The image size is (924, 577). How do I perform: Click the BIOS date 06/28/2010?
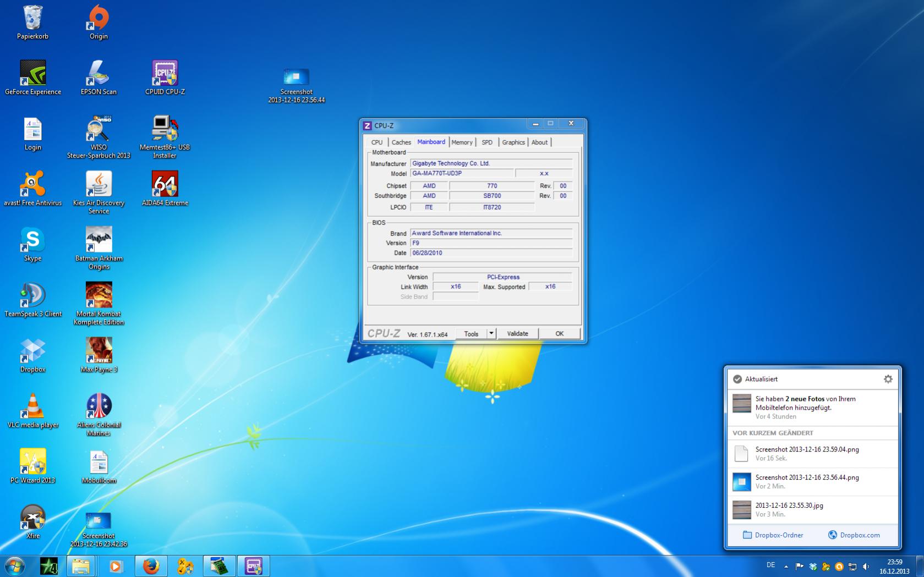point(491,253)
